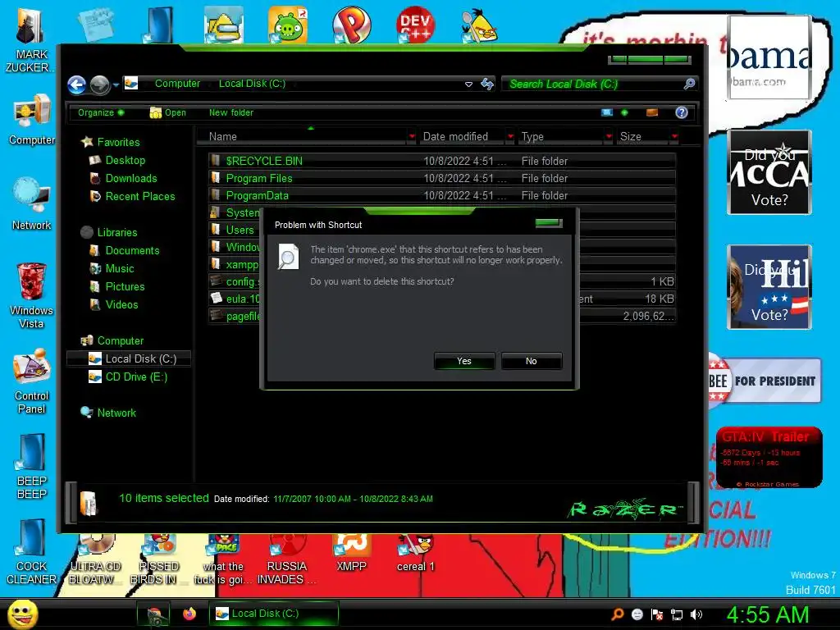Go back with the Explorer back arrow
The height and width of the screenshot is (630, 840).
pos(76,84)
